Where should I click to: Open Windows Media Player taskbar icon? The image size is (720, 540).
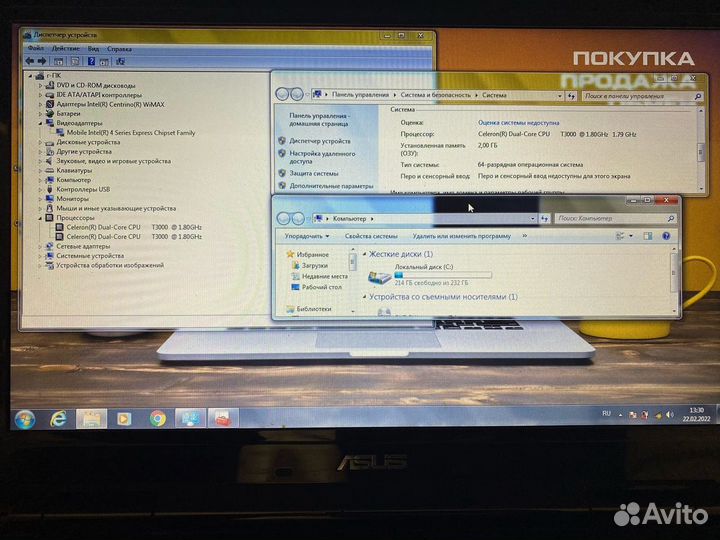click(x=124, y=419)
